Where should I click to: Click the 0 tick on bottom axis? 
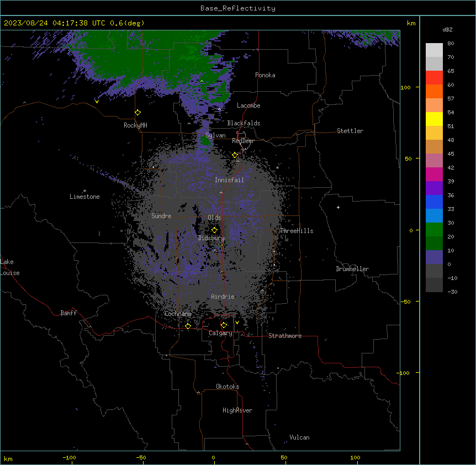(213, 457)
